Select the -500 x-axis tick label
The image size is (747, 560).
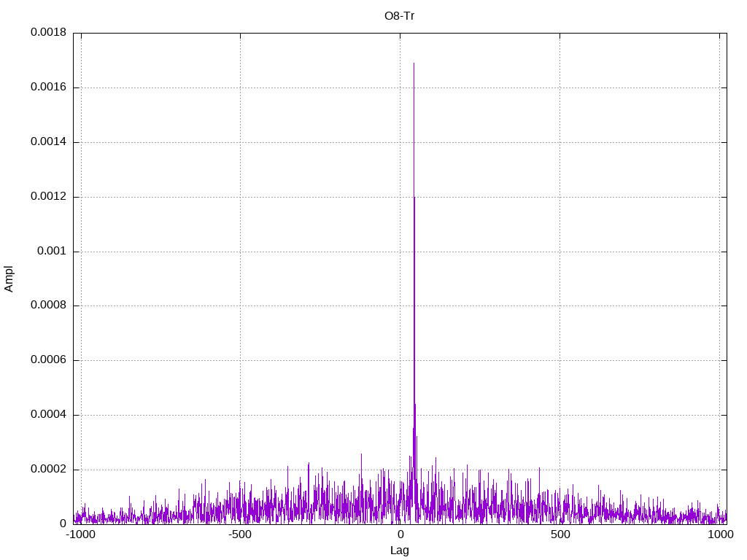(x=240, y=535)
